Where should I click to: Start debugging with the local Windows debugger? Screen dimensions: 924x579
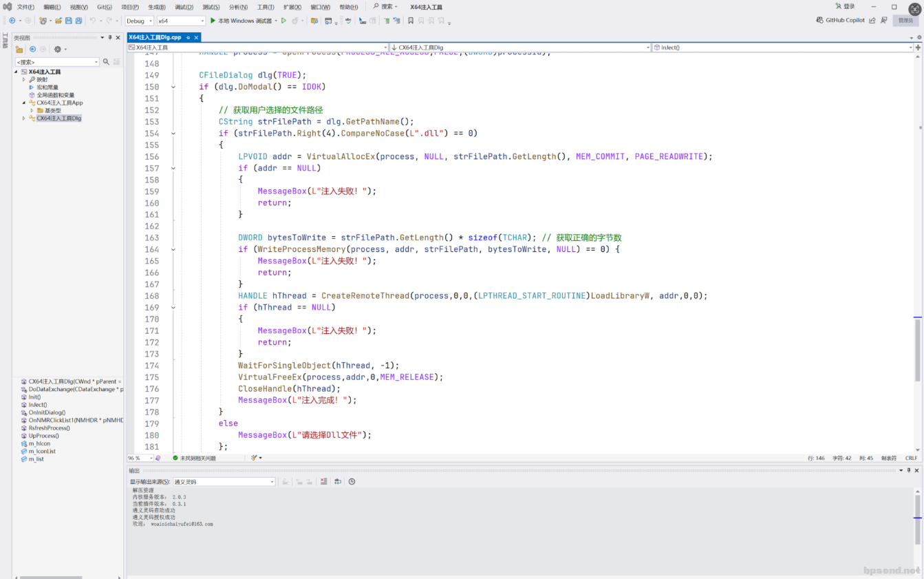(241, 21)
